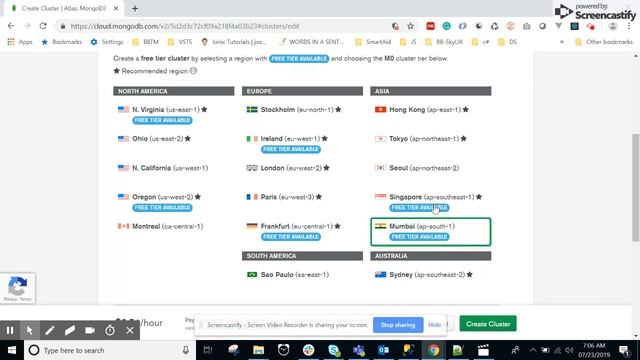Open Skype from the taskbar
Image resolution: width=640 pixels, height=360 pixels.
pyautogui.click(x=334, y=350)
